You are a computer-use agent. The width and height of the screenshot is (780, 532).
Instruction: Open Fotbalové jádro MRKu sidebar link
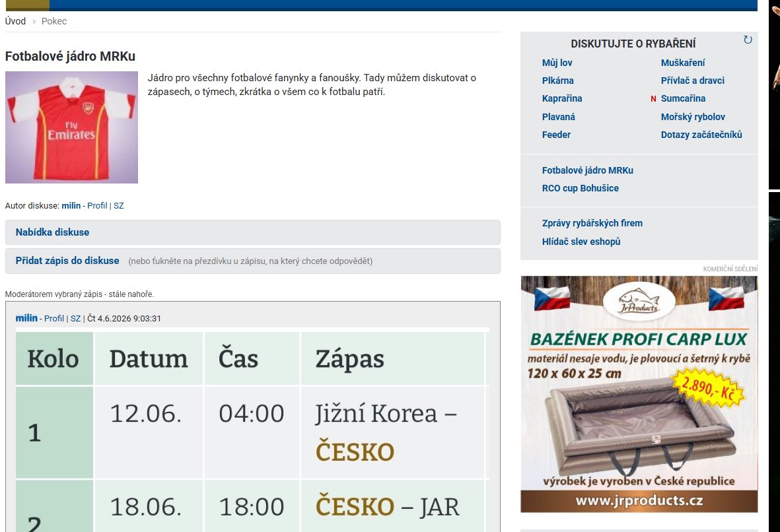tap(588, 170)
